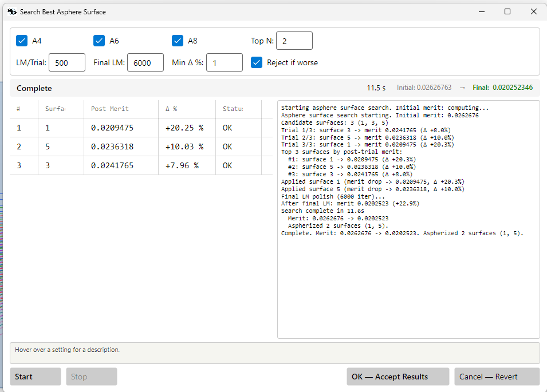Click the Complete status label
547x392 pixels.
click(x=34, y=88)
